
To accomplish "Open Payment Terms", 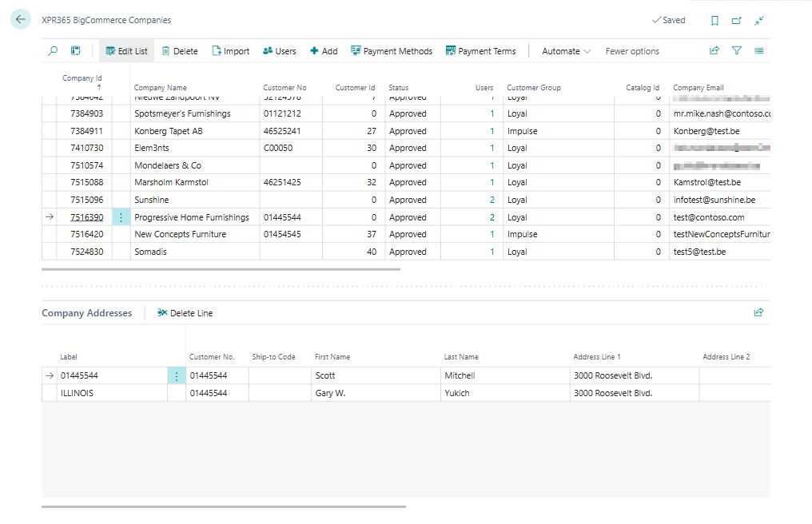I will pos(481,51).
